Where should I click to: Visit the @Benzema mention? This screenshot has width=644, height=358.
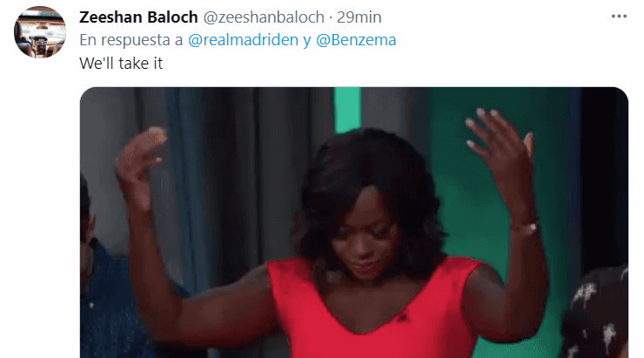pos(356,40)
